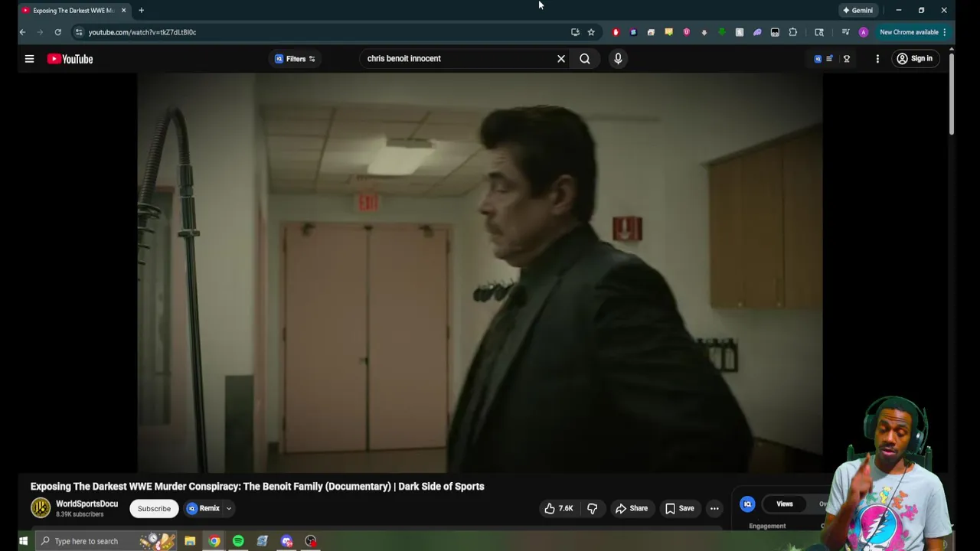Open the Extensions puzzle-piece menu
The width and height of the screenshot is (980, 551).
(793, 32)
